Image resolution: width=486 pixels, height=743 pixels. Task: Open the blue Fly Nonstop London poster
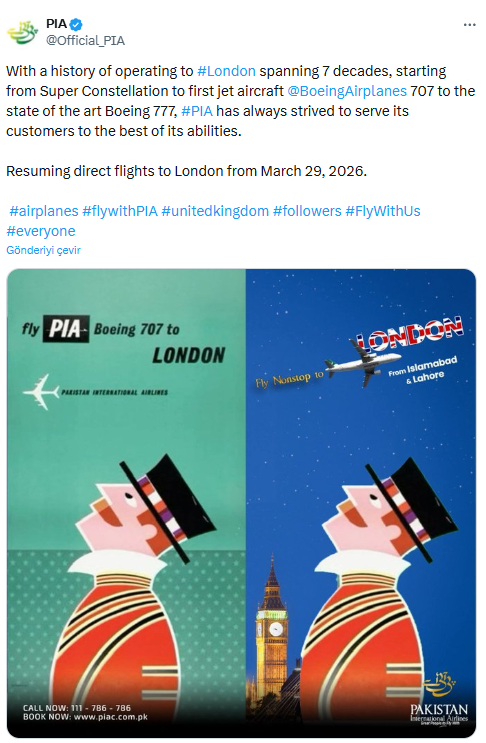point(361,503)
